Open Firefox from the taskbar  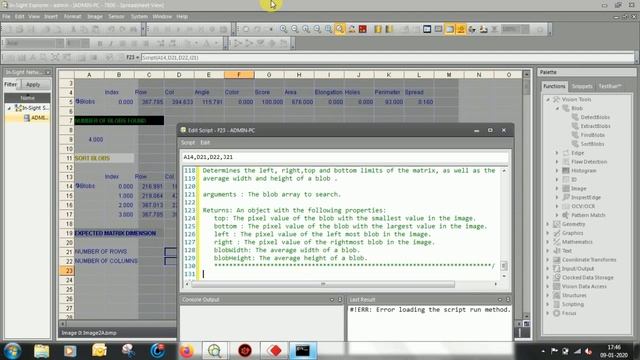point(187,351)
